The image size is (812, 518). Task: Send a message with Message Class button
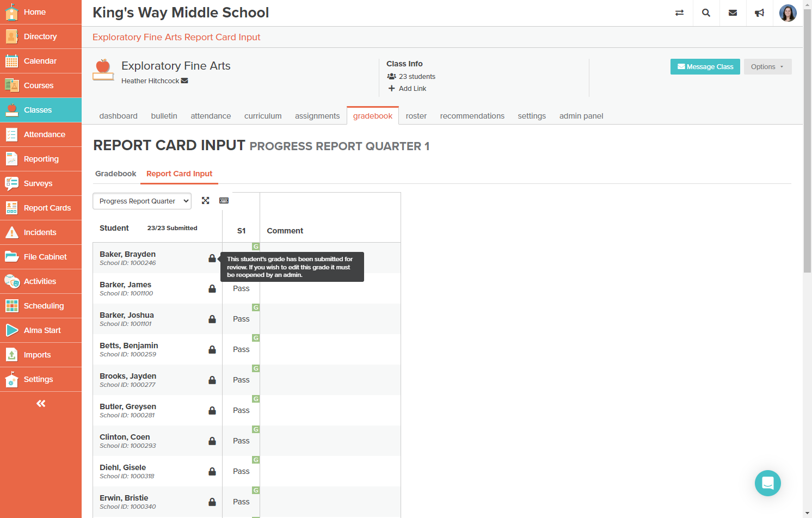coord(705,67)
